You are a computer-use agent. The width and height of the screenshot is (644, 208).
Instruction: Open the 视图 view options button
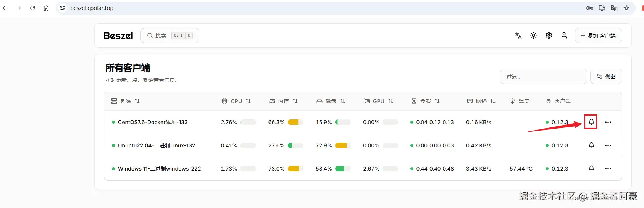click(606, 76)
